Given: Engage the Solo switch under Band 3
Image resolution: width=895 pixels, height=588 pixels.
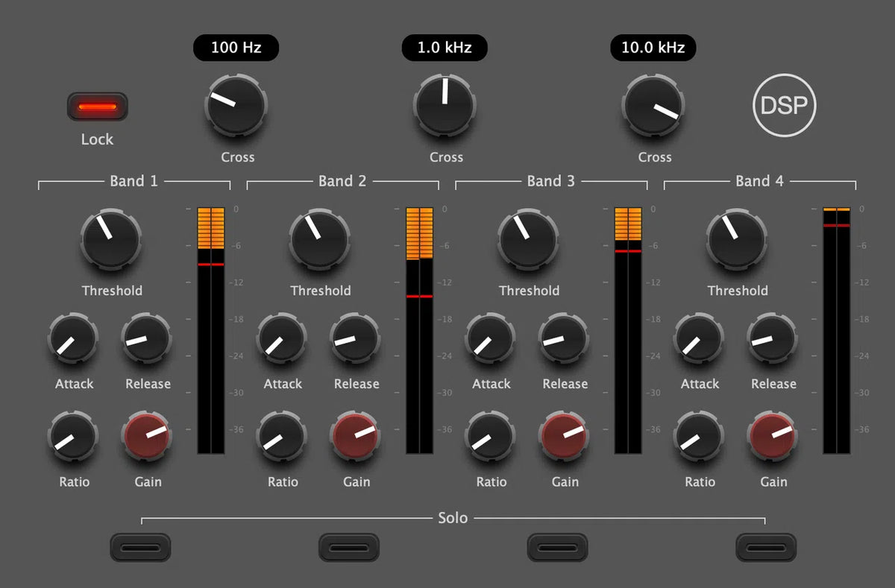Looking at the screenshot, I should coord(557,547).
